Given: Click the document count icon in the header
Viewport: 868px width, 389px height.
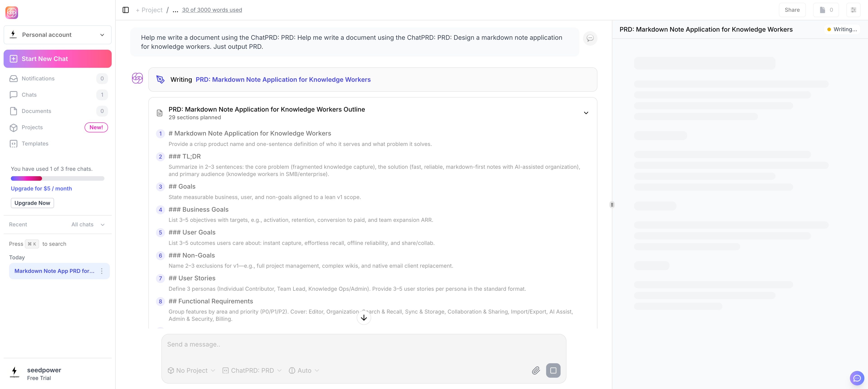Looking at the screenshot, I should click(826, 10).
